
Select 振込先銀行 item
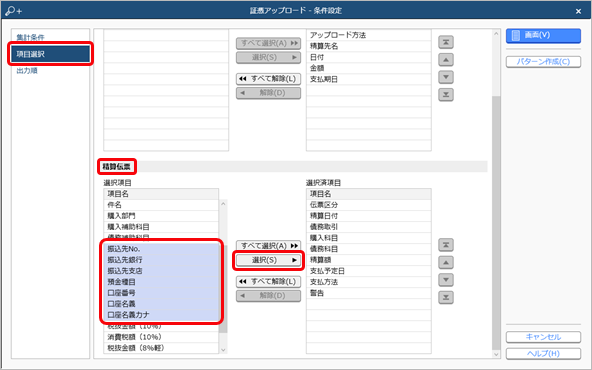(x=161, y=260)
